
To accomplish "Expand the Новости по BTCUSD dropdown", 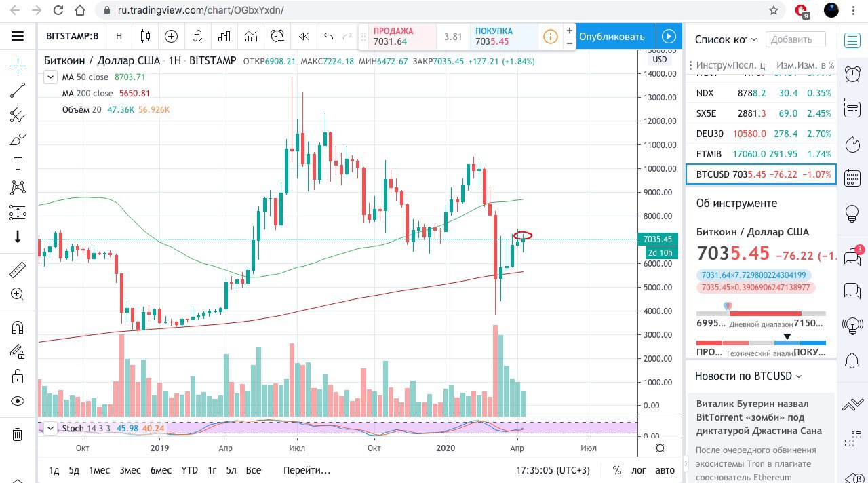I will pyautogui.click(x=748, y=376).
